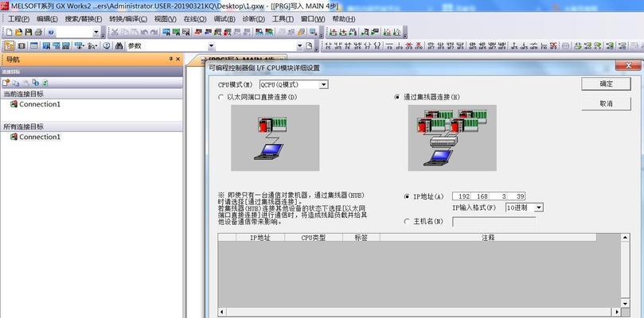Click the Find binoculars icon
This screenshot has width=644, height=318.
coord(119,45)
